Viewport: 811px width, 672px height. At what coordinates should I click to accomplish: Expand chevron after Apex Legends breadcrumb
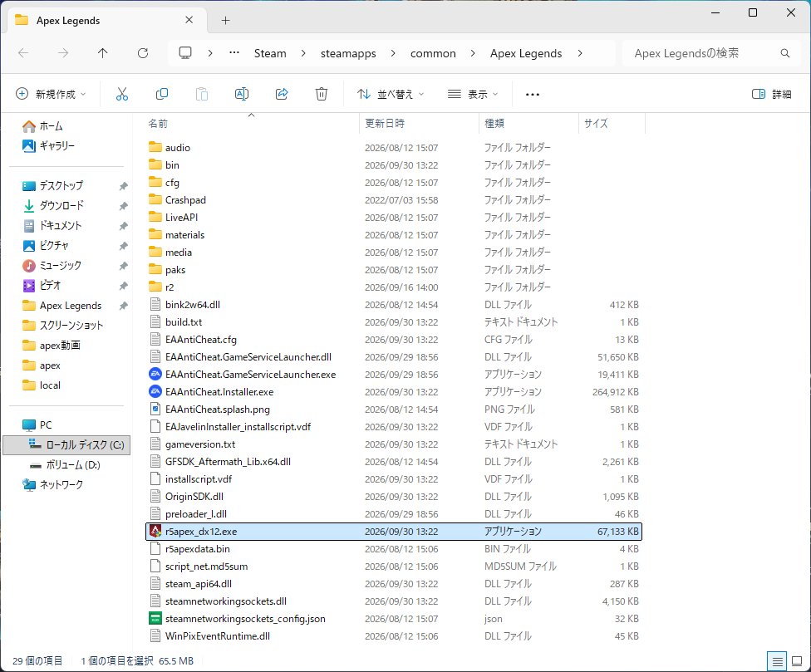(x=580, y=53)
